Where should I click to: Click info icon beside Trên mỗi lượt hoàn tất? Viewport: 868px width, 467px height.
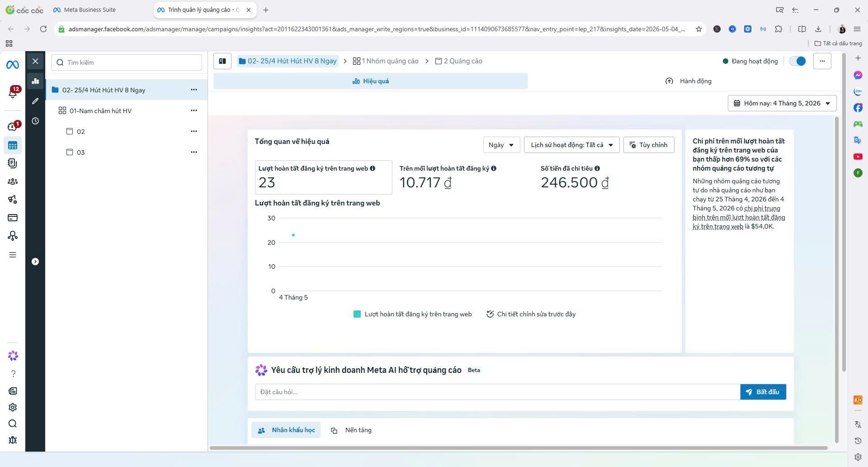pos(494,168)
